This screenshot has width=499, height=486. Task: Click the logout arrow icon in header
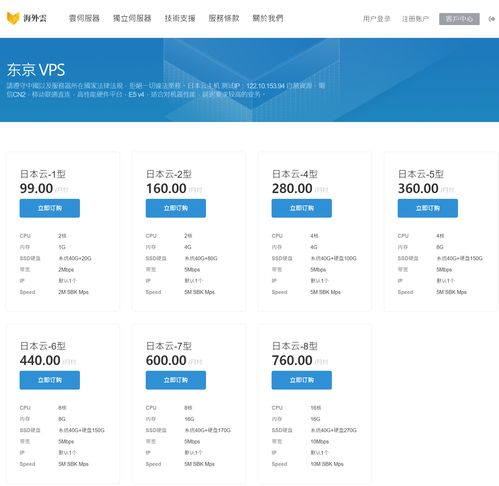(491, 19)
